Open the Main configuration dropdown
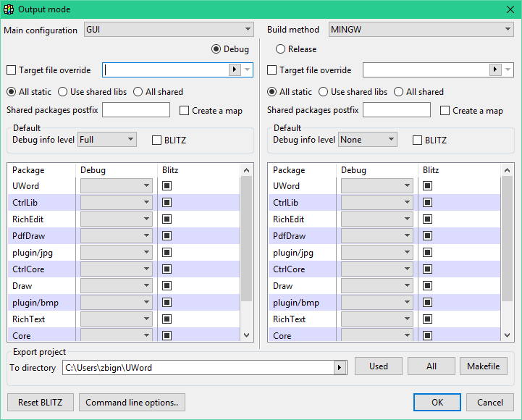The width and height of the screenshot is (522, 420). click(168, 30)
